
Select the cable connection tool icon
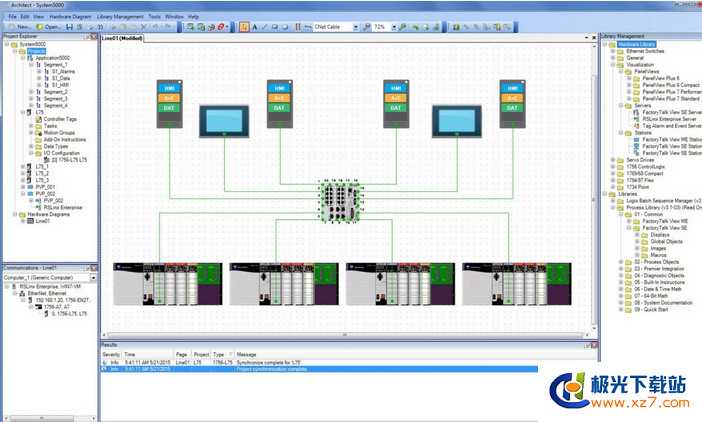click(308, 27)
